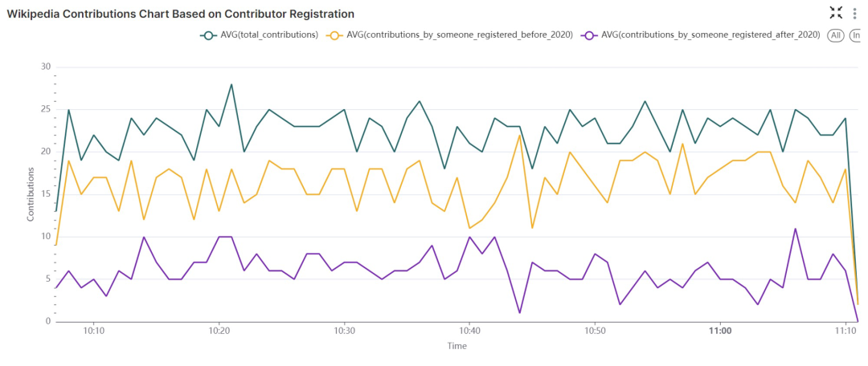868x366 pixels.
Task: Click the 10:10 time axis label
Action: coord(94,331)
